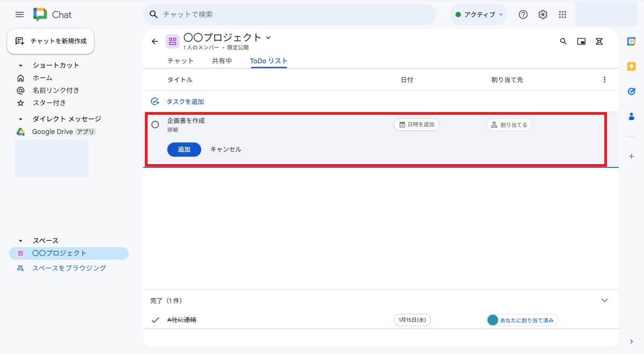Pop out the space into a mini window
644x354 pixels.
tap(581, 41)
